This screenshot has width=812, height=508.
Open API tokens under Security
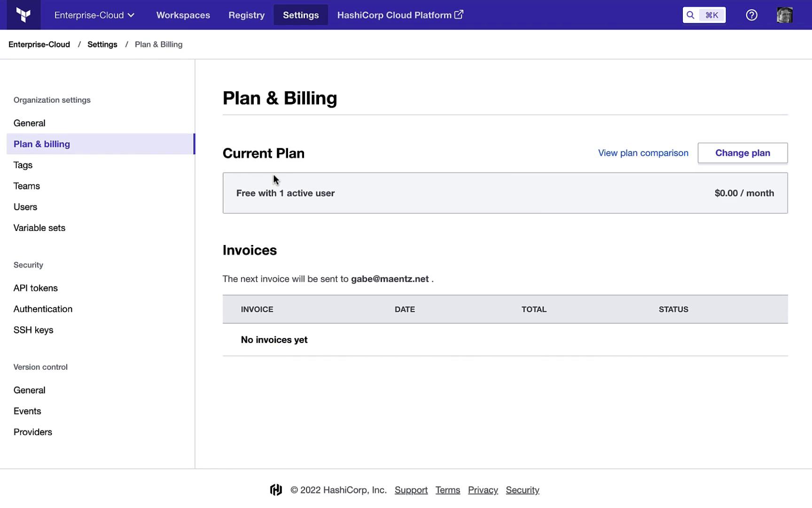coord(36,288)
